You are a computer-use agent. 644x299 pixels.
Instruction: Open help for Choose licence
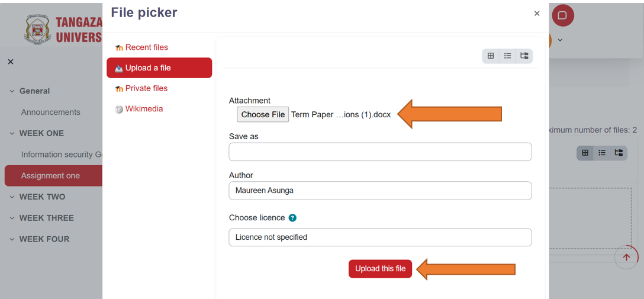click(x=292, y=218)
